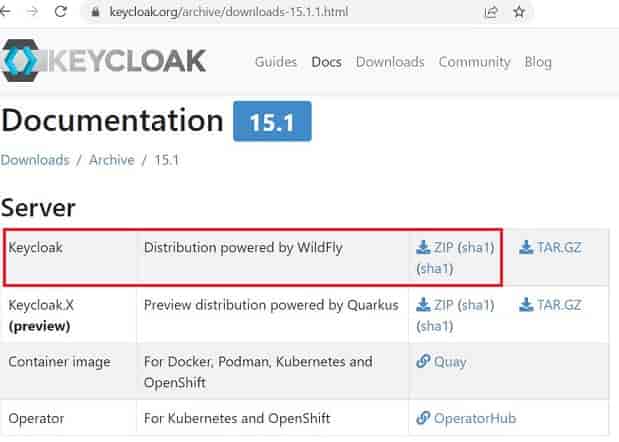This screenshot has height=442, width=619.
Task: Click the browser forward arrow
Action: [33, 11]
